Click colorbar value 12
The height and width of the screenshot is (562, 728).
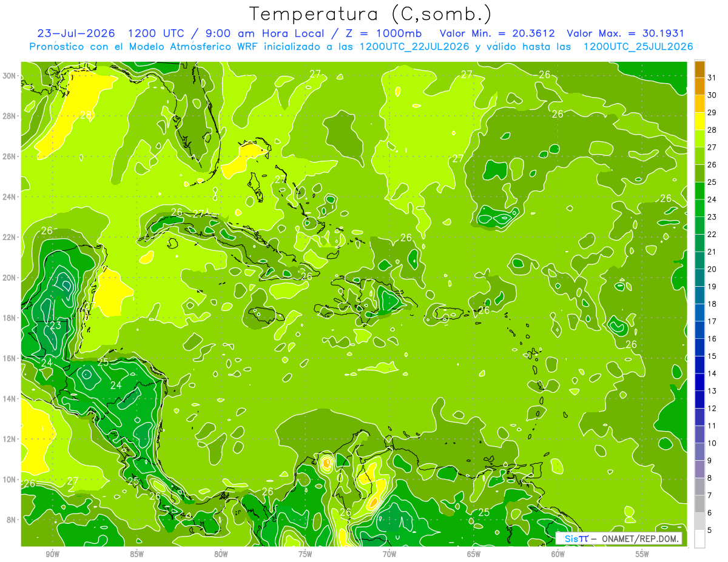[712, 408]
